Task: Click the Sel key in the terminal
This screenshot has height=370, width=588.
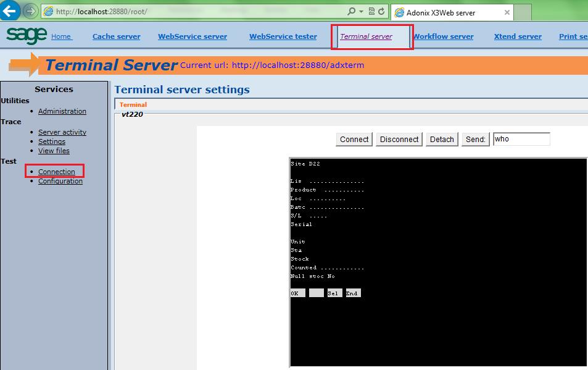Action: tap(334, 293)
